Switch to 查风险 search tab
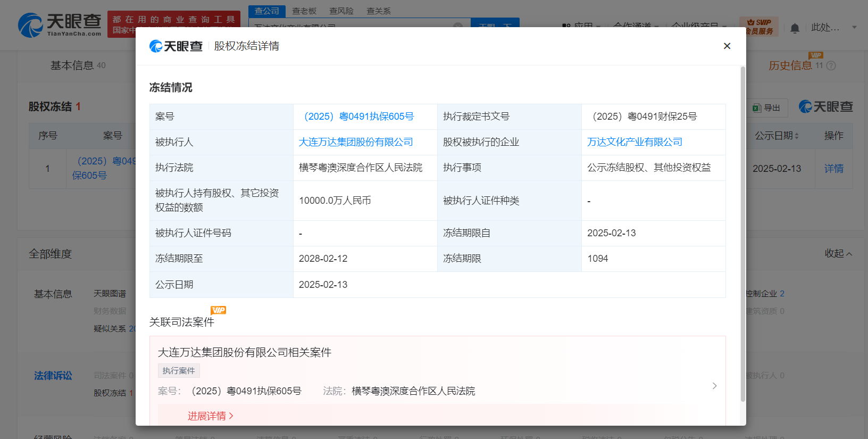 [341, 11]
